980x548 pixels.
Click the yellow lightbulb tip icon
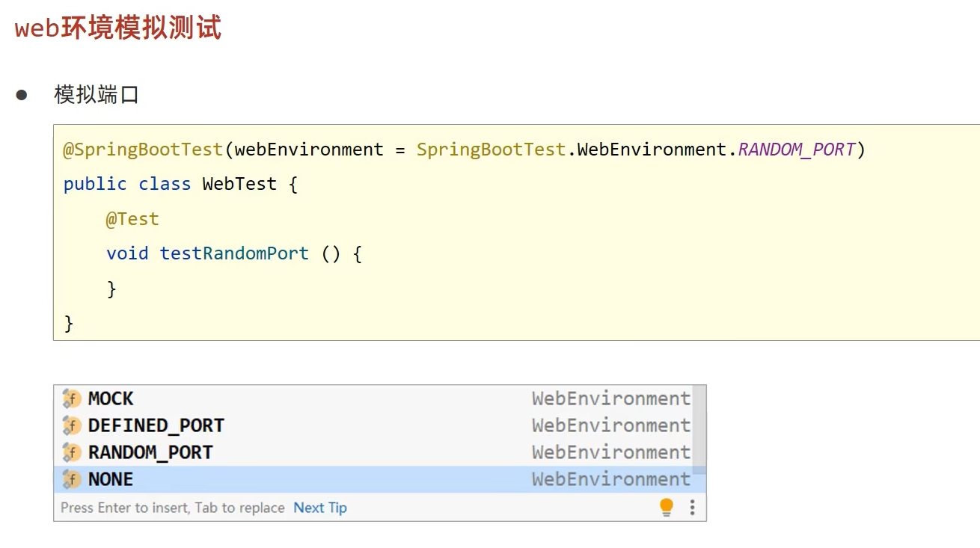667,508
